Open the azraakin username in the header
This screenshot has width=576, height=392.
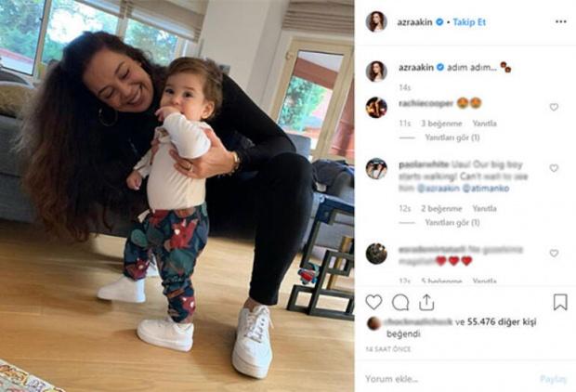[x=414, y=22]
